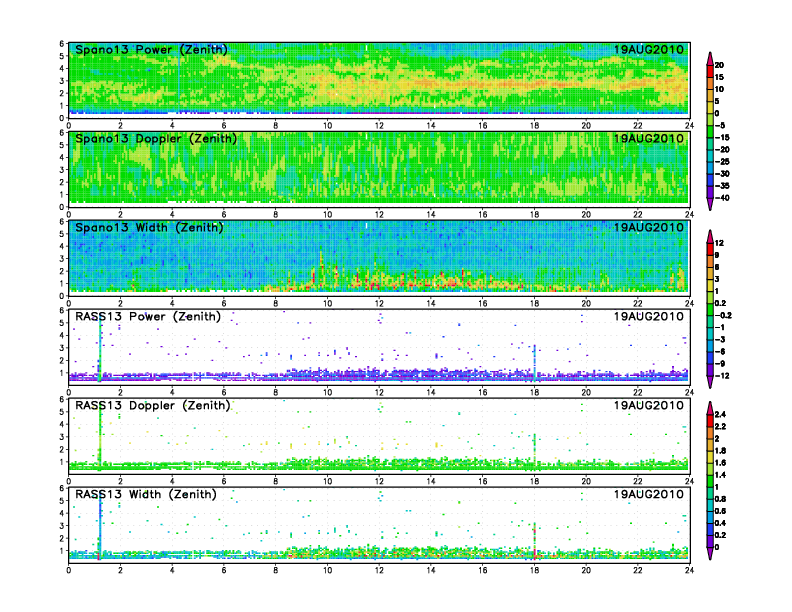Click the 19AUG2010 date in Spano13 Power panel

coord(649,49)
